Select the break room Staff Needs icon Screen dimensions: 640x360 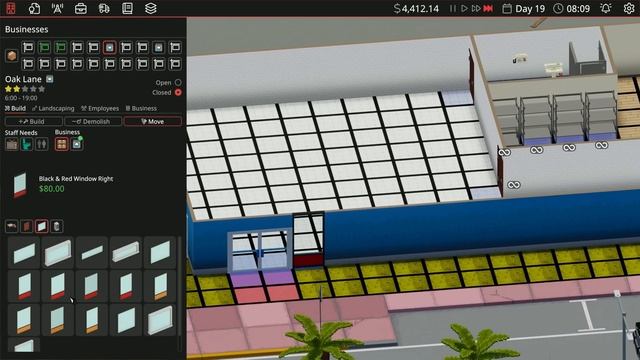pyautogui.click(x=12, y=144)
